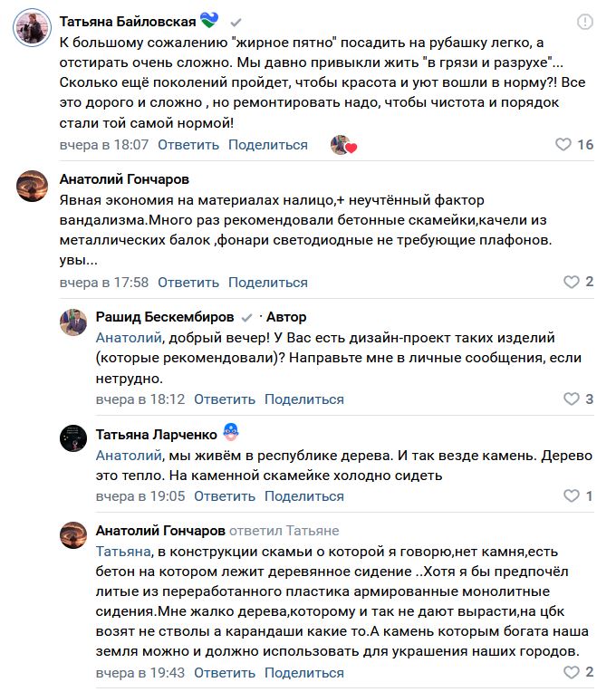
Task: Open Татьяна Байловская's avatar photo
Action: tap(33, 28)
